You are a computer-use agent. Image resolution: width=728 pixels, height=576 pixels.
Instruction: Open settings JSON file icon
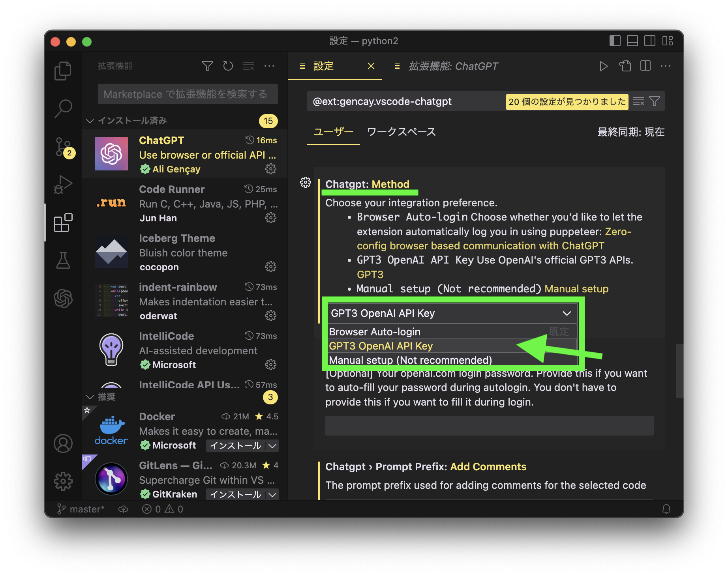click(x=625, y=66)
